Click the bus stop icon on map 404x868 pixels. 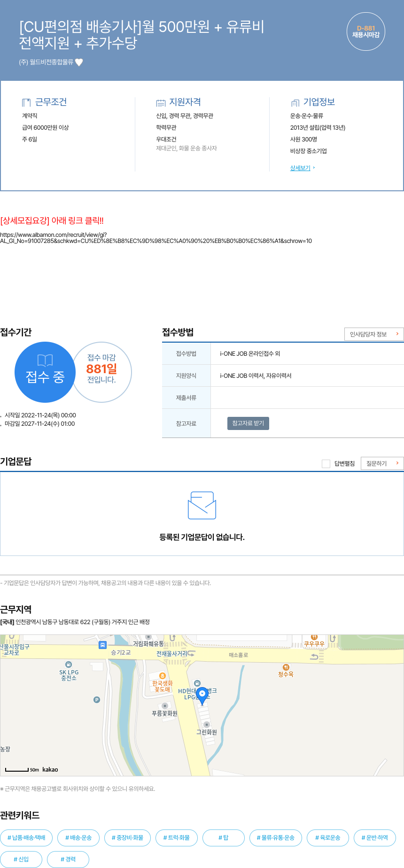click(102, 645)
